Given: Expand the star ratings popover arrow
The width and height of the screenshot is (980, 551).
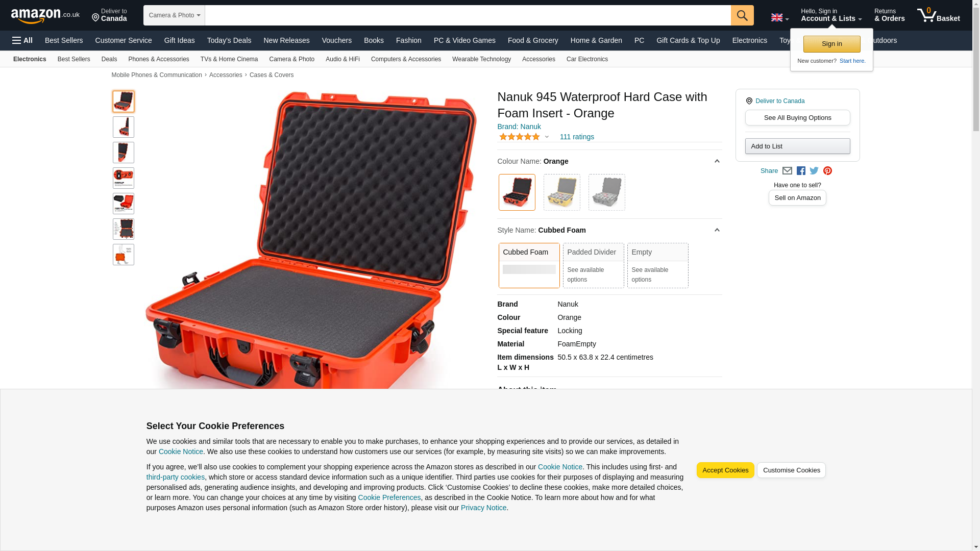Looking at the screenshot, I should pyautogui.click(x=547, y=137).
